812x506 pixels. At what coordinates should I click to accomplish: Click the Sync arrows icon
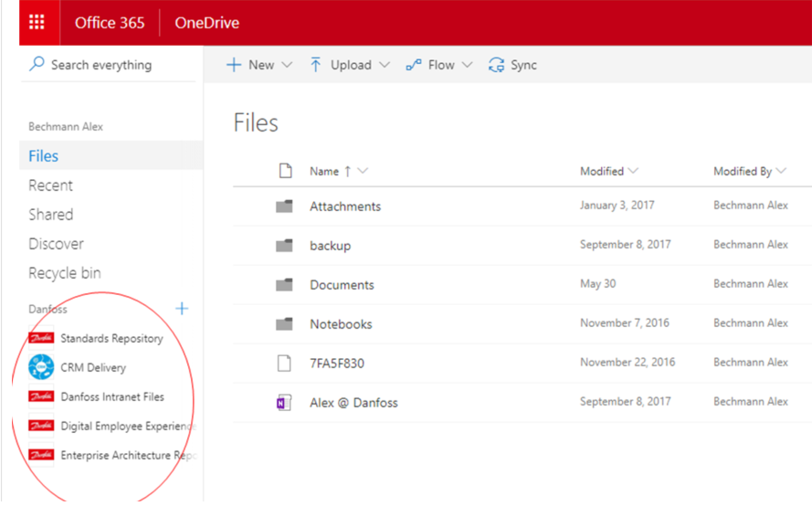pyautogui.click(x=496, y=65)
